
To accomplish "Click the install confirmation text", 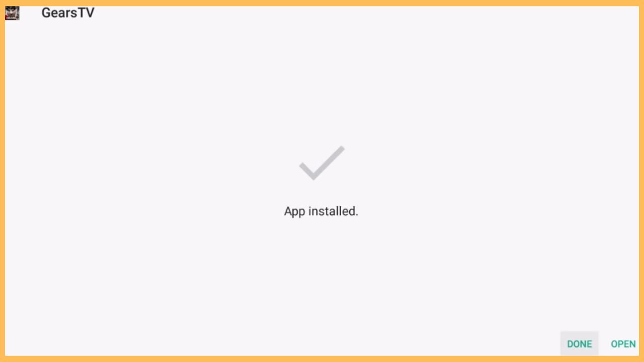I will point(321,211).
